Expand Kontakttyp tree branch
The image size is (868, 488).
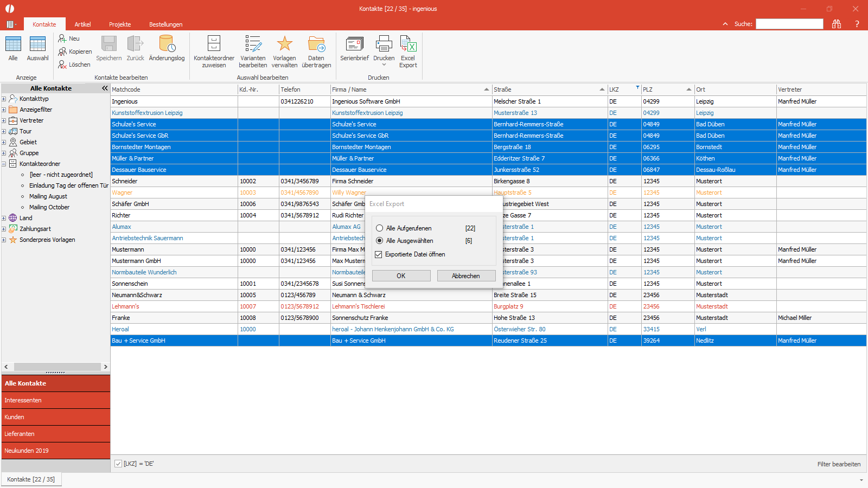[x=4, y=99]
